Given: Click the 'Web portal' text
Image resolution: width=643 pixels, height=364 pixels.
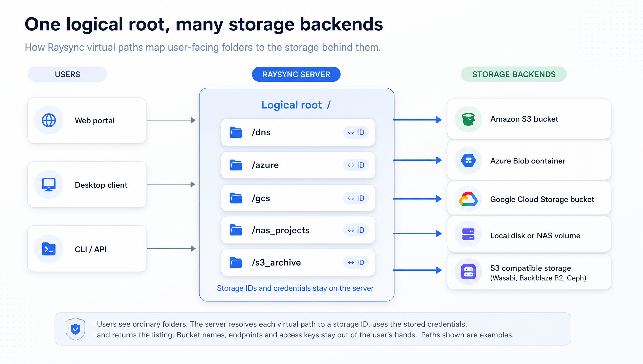Looking at the screenshot, I should 95,121.
